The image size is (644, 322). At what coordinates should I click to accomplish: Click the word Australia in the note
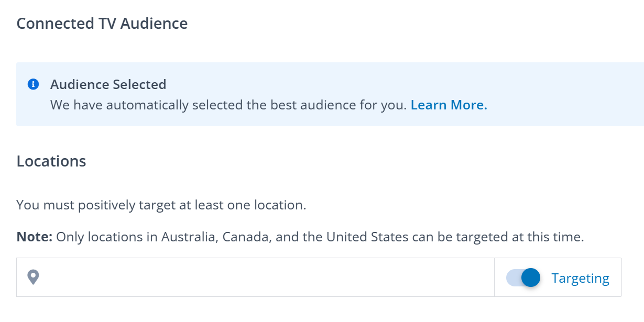[x=189, y=237]
